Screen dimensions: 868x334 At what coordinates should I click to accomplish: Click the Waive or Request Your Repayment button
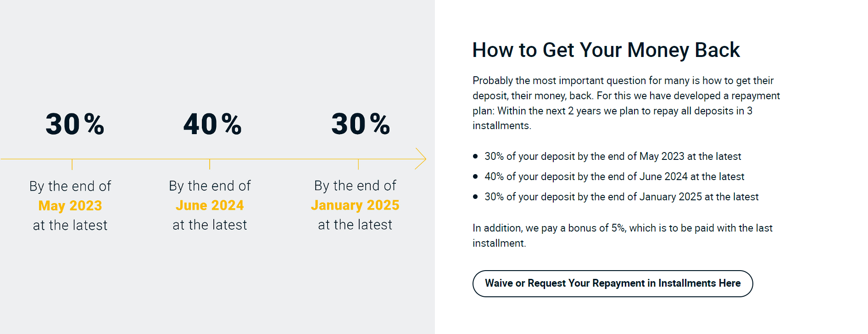point(612,283)
